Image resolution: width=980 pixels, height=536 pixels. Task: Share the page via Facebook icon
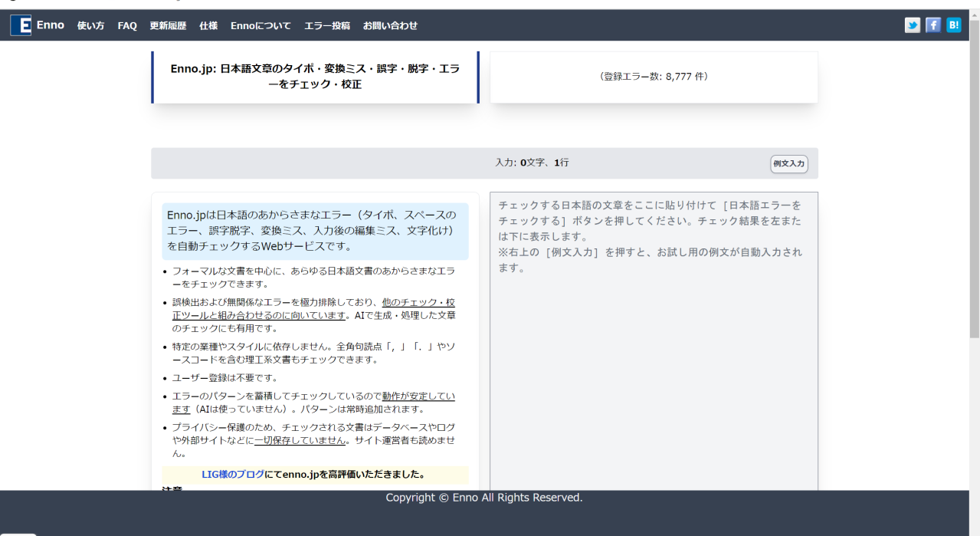pyautogui.click(x=933, y=25)
